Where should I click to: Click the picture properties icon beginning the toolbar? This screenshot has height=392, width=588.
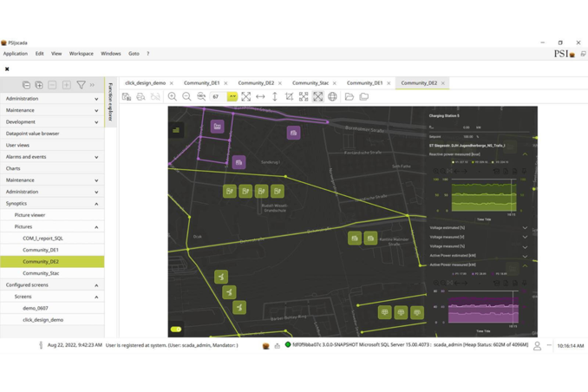pos(127,97)
